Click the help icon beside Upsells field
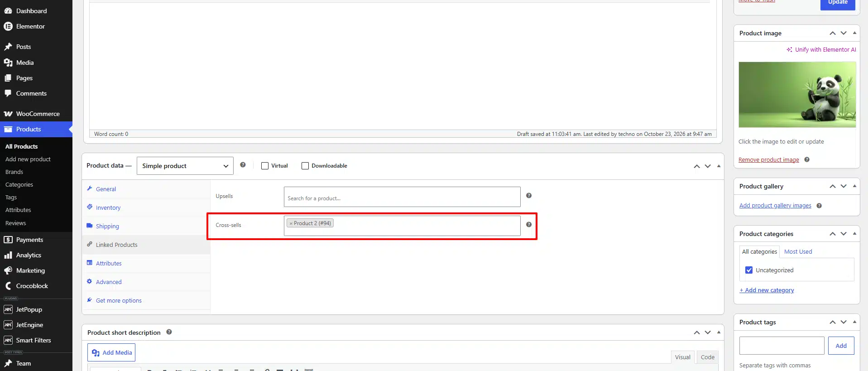The image size is (868, 371). [529, 196]
